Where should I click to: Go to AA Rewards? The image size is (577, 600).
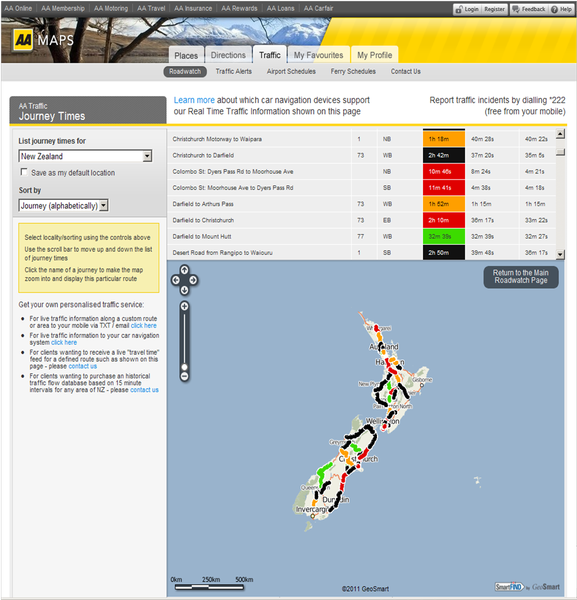pyautogui.click(x=239, y=8)
